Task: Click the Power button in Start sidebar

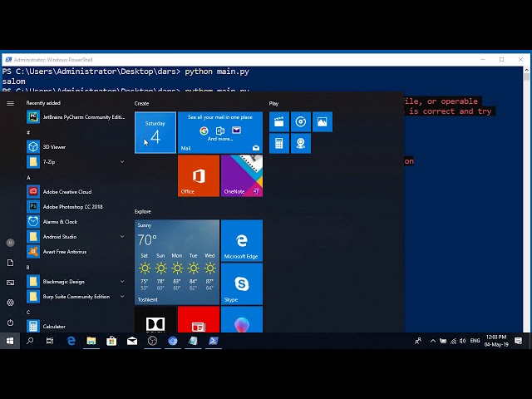Action: [10, 323]
